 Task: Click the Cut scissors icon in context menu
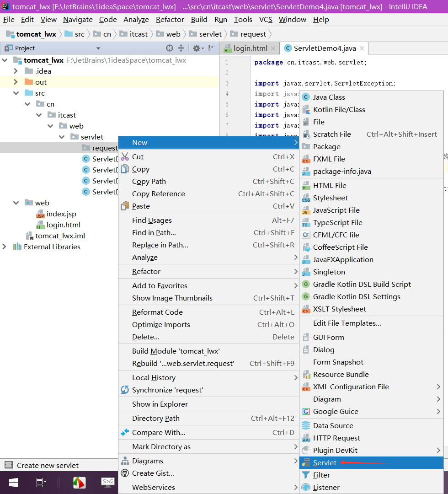pyautogui.click(x=125, y=156)
